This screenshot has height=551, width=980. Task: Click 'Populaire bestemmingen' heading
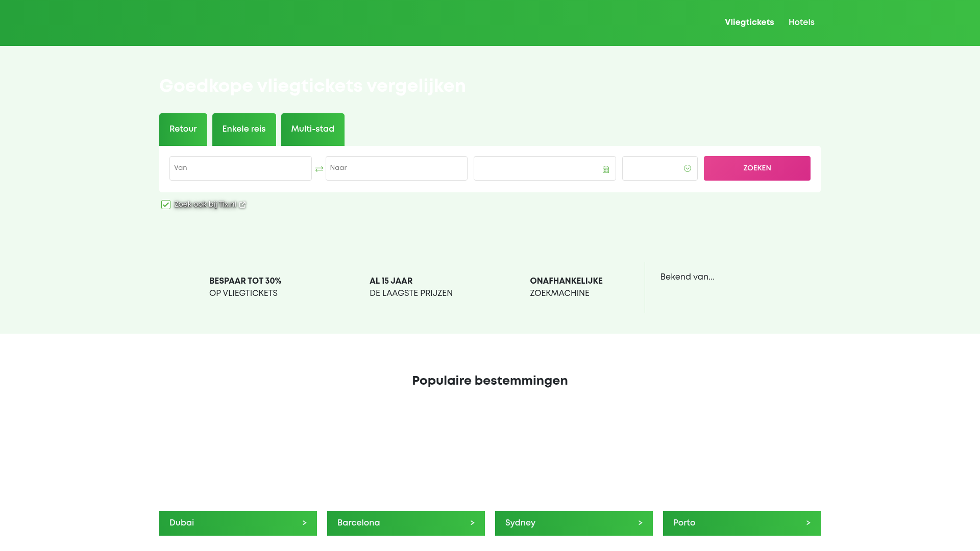point(490,381)
